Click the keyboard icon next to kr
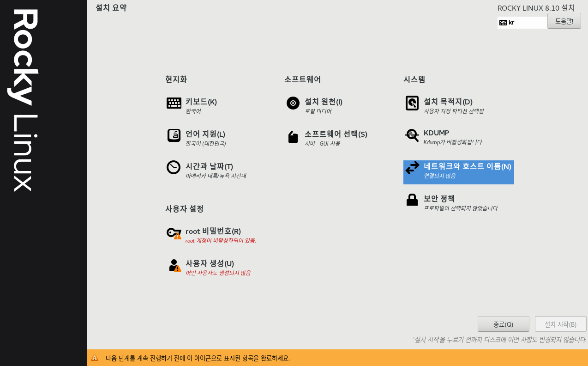 tap(503, 23)
